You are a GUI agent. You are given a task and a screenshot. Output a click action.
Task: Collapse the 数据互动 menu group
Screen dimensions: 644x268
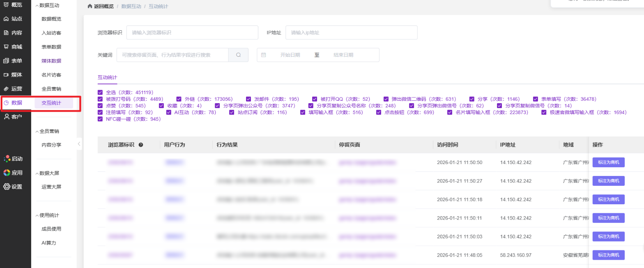37,6
